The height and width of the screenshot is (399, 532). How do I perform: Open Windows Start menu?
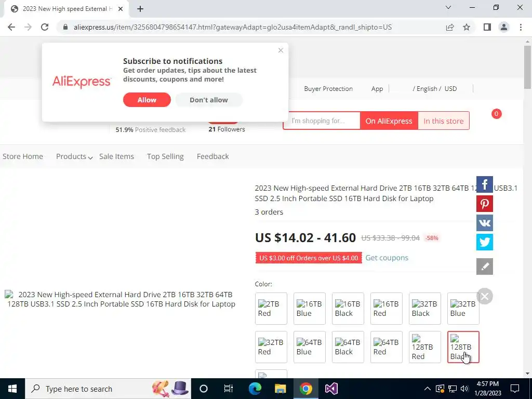[12, 389]
